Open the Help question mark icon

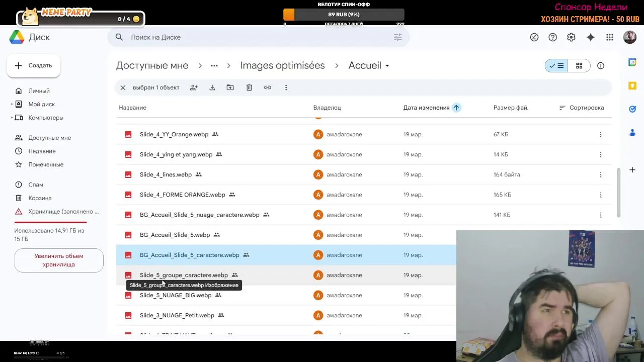(553, 37)
